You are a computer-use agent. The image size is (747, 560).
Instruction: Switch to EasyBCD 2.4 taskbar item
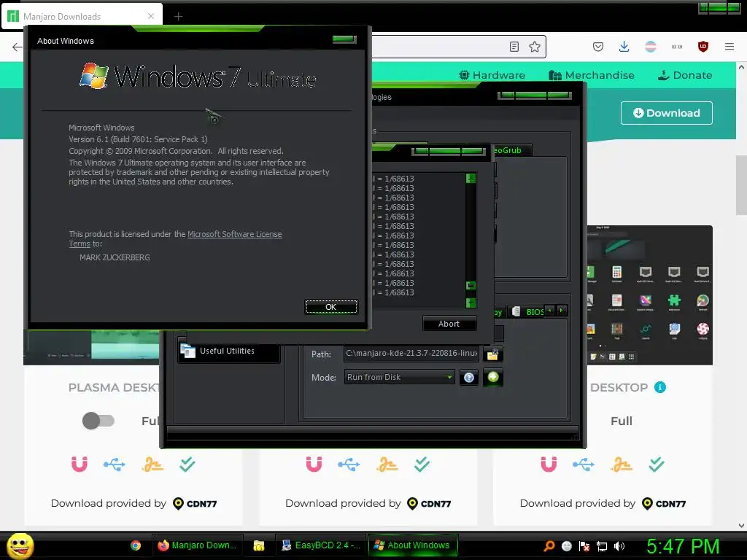(x=321, y=545)
